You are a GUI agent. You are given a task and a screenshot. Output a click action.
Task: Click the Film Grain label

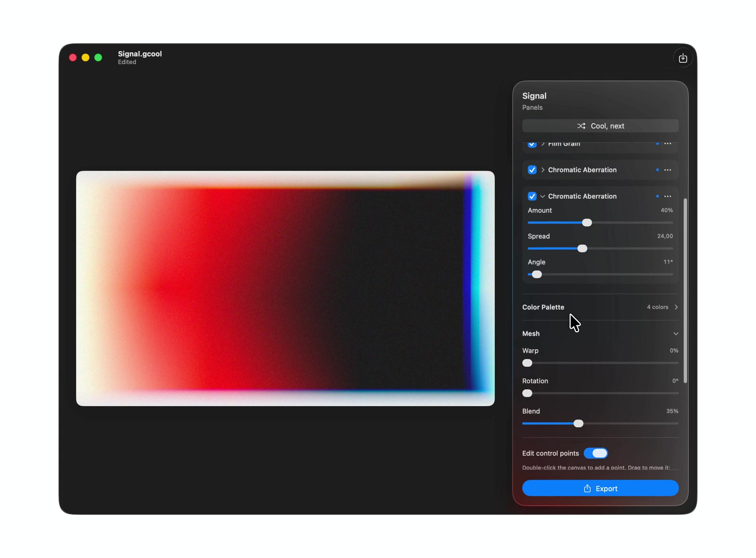pos(564,144)
